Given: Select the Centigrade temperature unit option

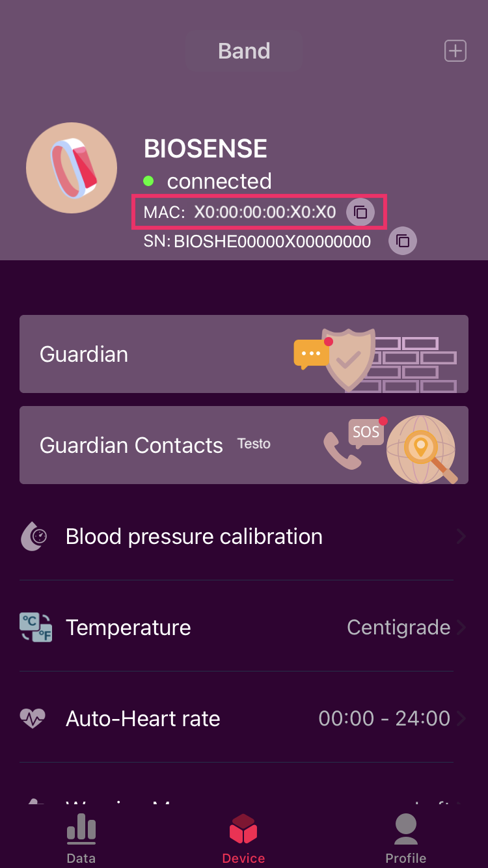Looking at the screenshot, I should point(398,627).
